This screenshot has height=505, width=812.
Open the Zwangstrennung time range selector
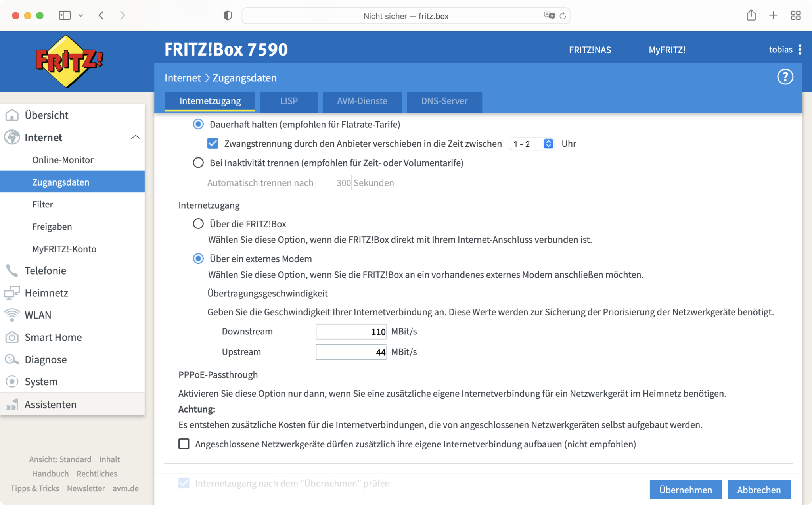531,144
